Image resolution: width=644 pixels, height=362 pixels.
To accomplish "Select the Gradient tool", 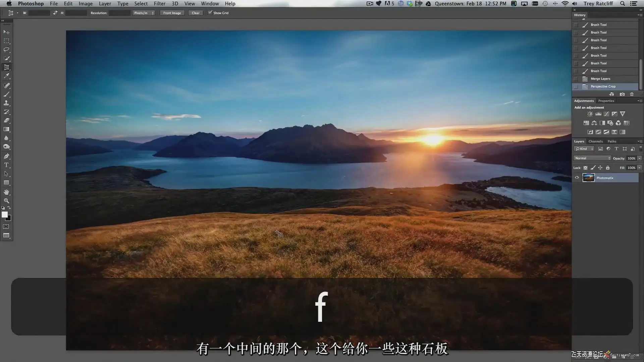I will click(6, 129).
